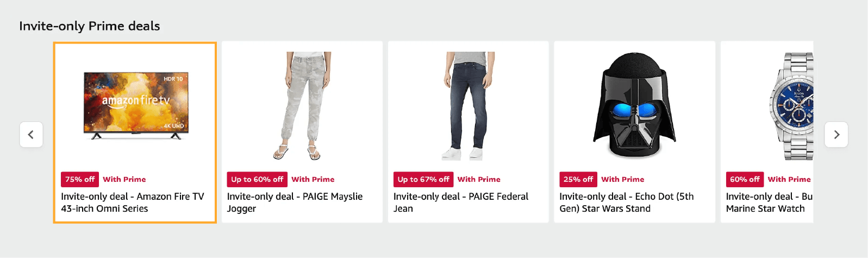Image resolution: width=868 pixels, height=258 pixels.
Task: Open the Amazon Fire TV product image
Action: pyautogui.click(x=136, y=106)
